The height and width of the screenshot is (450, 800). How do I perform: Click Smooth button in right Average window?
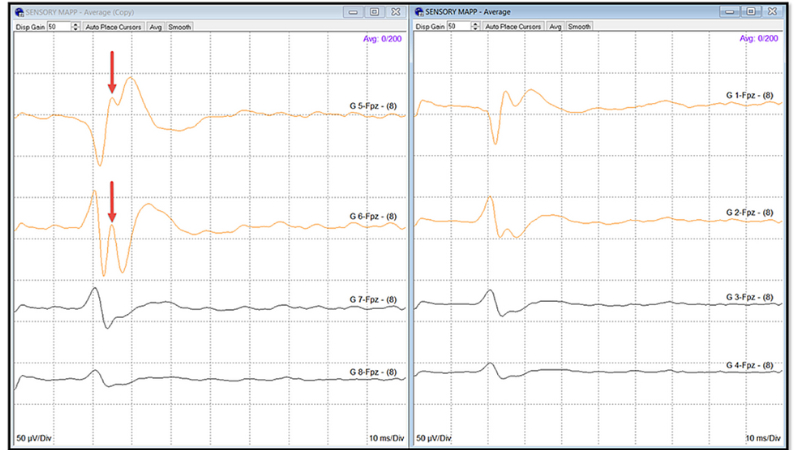(x=579, y=27)
